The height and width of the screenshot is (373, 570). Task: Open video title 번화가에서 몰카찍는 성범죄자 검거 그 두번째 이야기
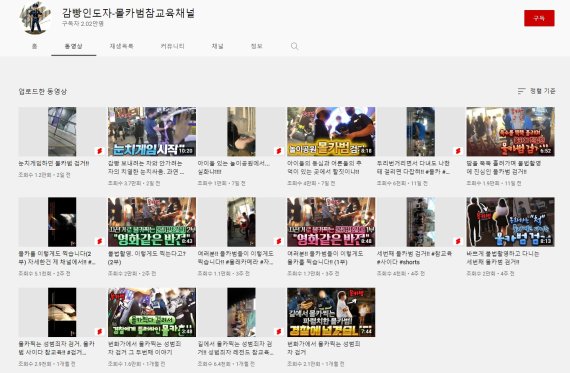(145, 348)
